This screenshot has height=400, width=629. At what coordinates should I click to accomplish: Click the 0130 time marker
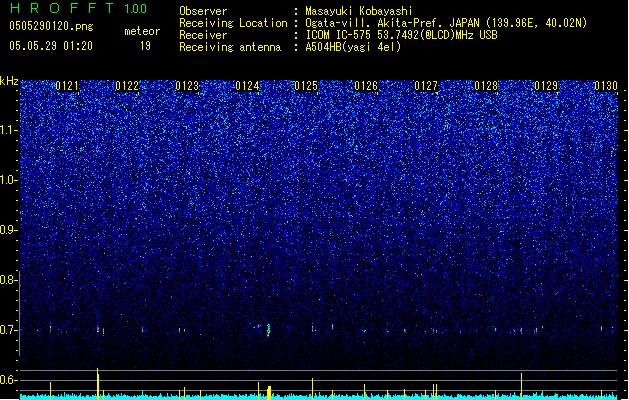pos(606,86)
